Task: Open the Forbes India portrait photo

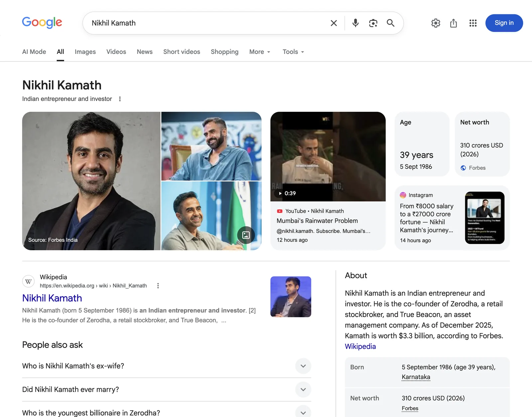Action: coord(91,181)
